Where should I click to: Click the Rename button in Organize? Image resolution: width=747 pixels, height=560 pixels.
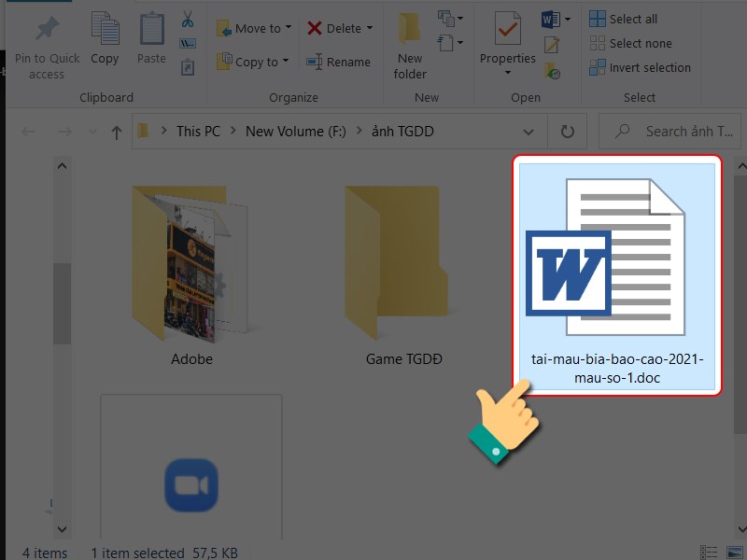point(339,62)
